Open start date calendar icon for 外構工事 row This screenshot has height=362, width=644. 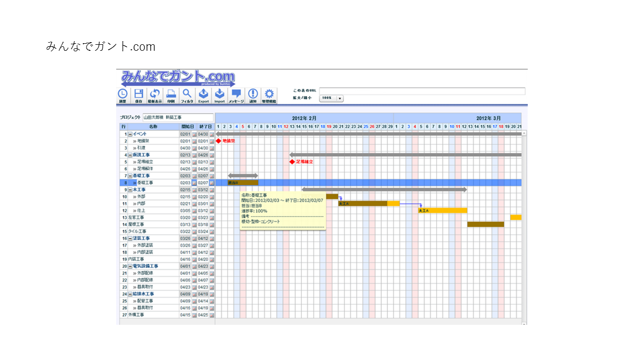pyautogui.click(x=194, y=315)
